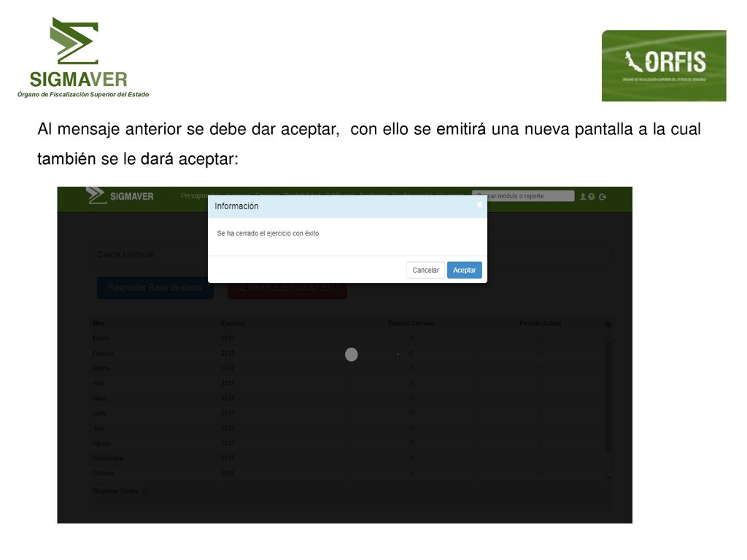This screenshot has width=747, height=560.
Task: Select the Enero row in the table
Action: (x=348, y=338)
